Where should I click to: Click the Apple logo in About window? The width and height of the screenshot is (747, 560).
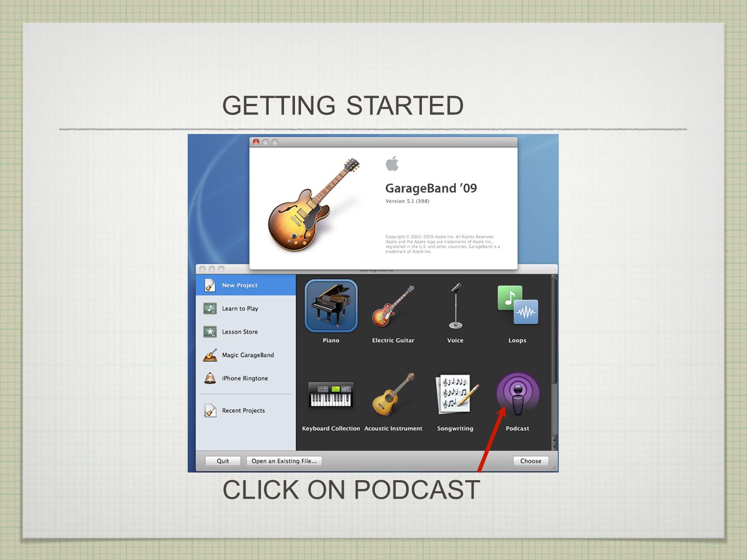392,164
